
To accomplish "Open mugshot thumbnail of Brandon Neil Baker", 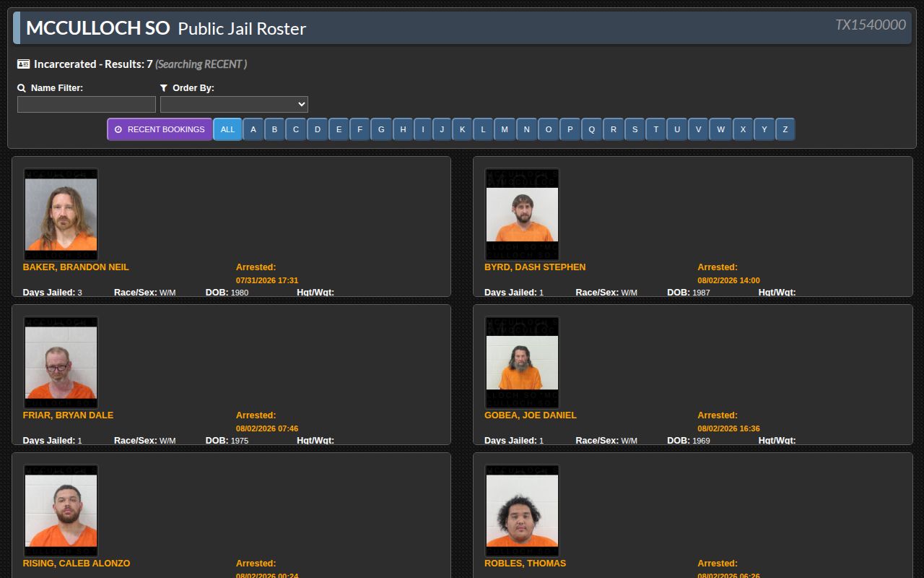I will (61, 214).
